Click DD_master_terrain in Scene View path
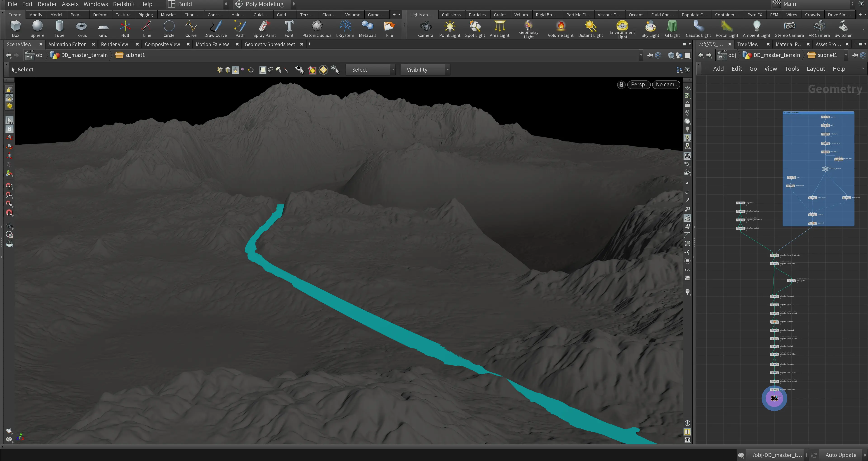 [x=80, y=55]
